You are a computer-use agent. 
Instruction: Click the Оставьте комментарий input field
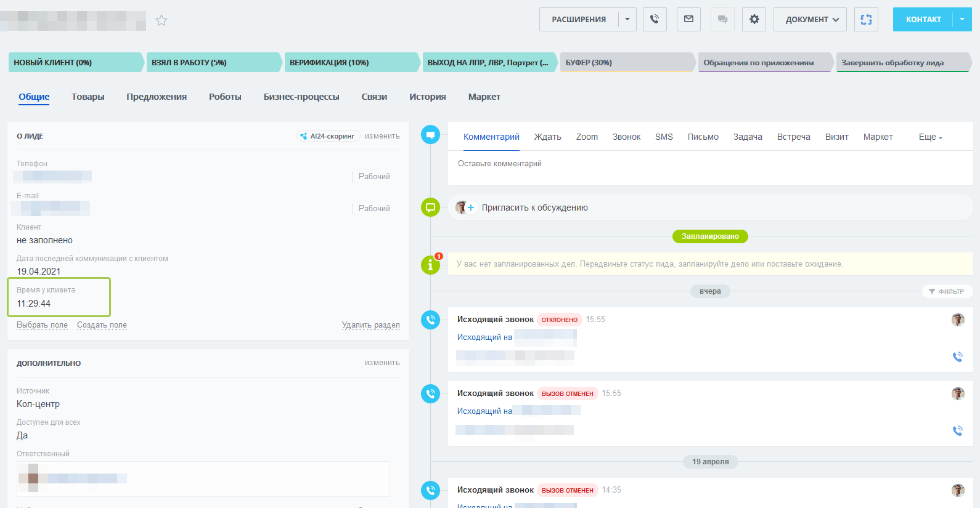click(709, 164)
